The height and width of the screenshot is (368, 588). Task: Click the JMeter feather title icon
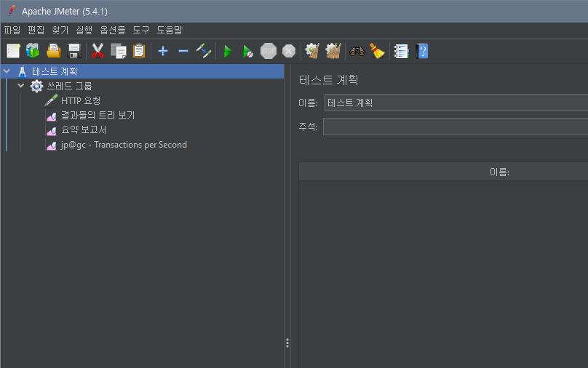click(12, 11)
